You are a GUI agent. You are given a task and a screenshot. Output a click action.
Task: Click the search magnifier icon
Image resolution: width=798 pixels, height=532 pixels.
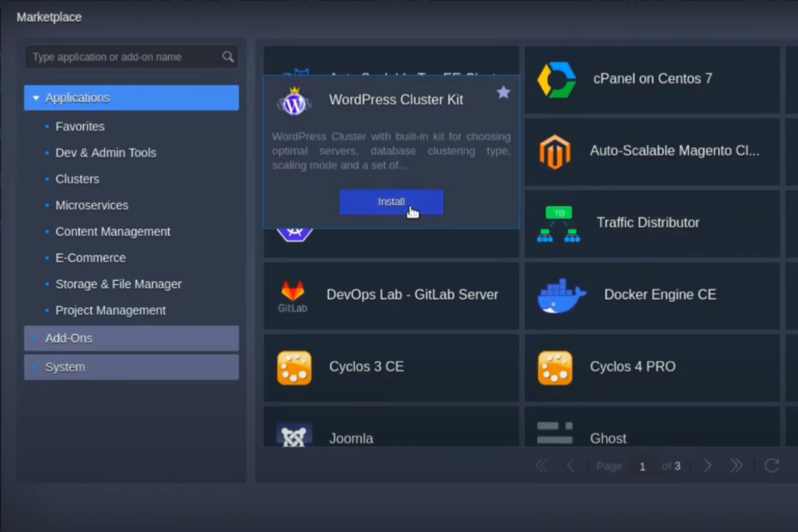(228, 57)
